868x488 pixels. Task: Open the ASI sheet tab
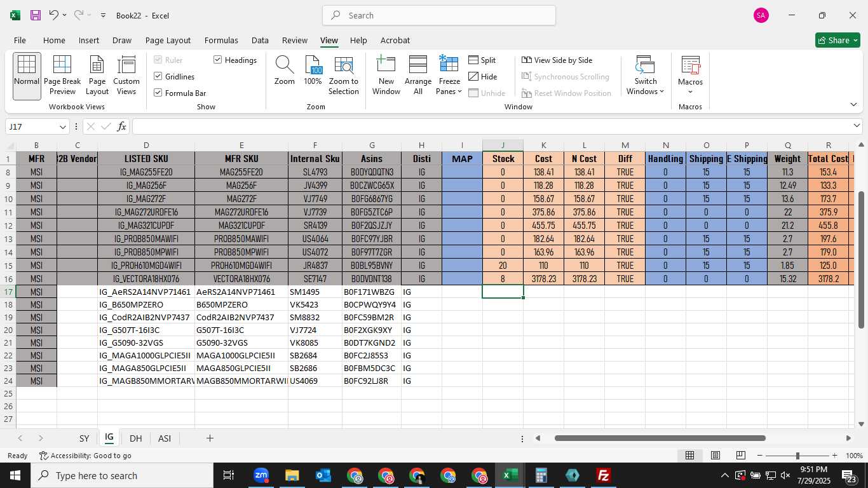coord(165,438)
